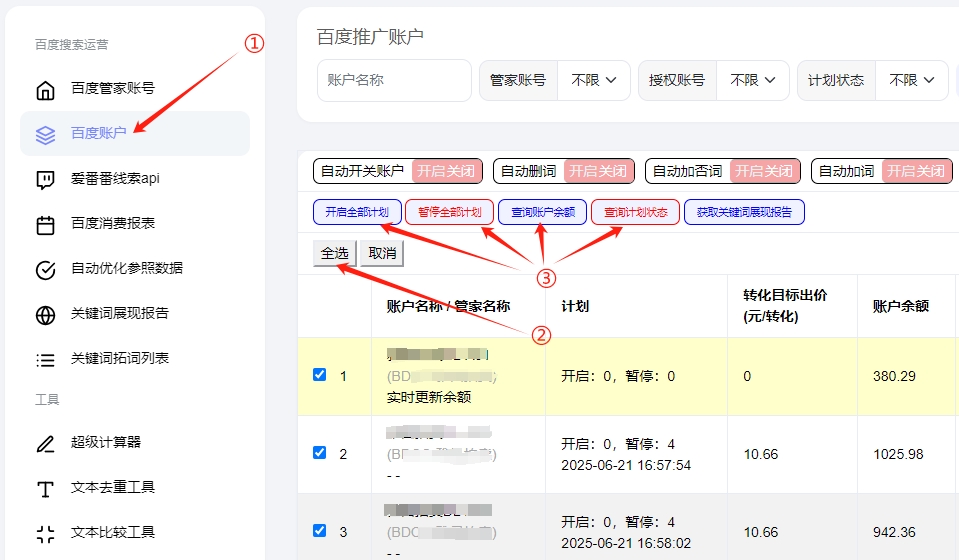Click the checkmark icon for 自动优化参照数据
Screen dimensions: 959x560
[x=45, y=270]
